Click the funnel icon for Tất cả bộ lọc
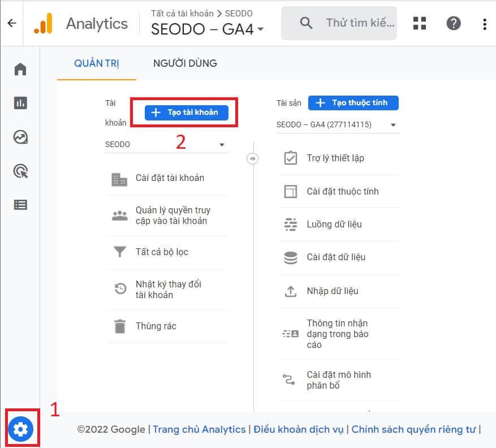Image resolution: width=496 pixels, height=448 pixels. tap(119, 252)
